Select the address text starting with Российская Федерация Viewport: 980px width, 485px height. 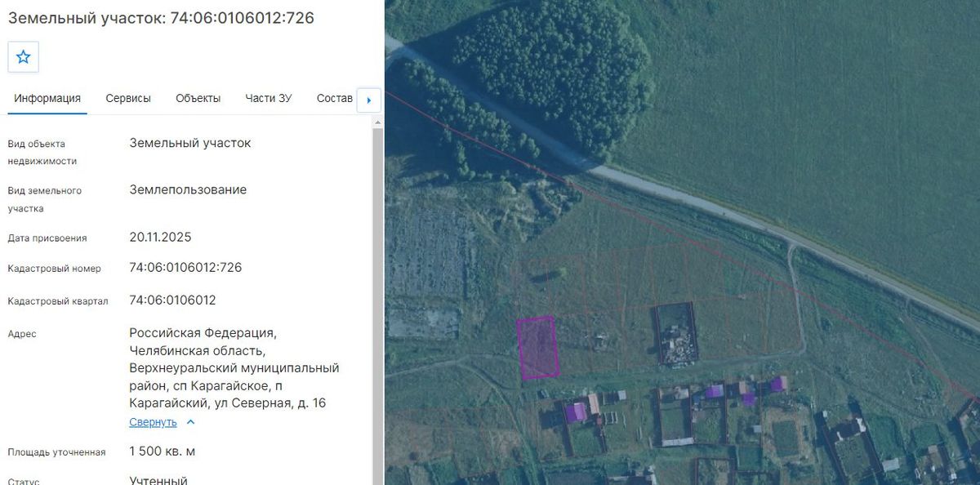pyautogui.click(x=234, y=368)
